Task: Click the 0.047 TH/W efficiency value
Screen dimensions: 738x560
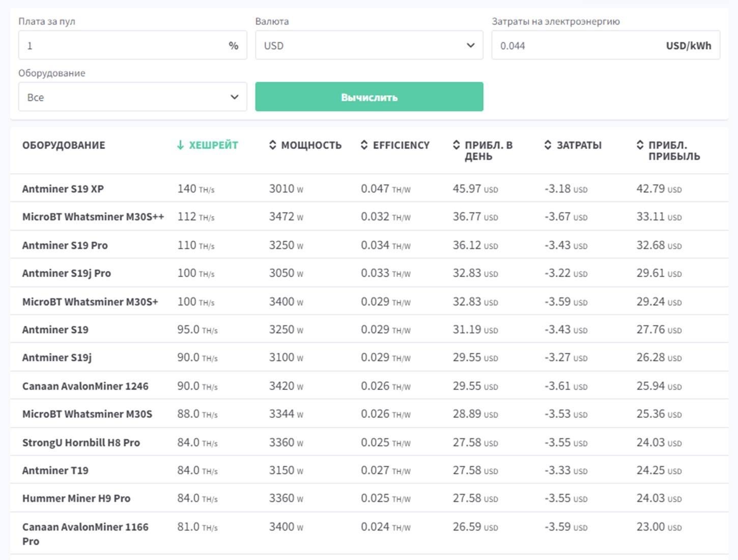Action: [x=386, y=189]
